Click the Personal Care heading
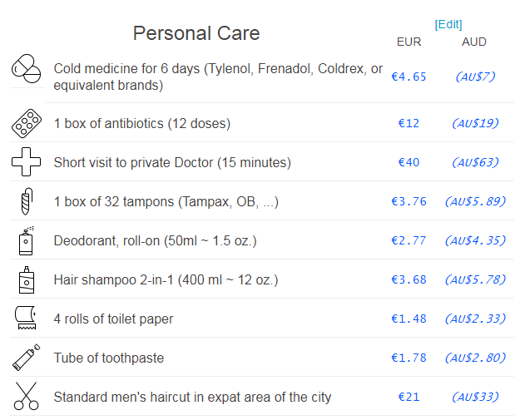Image resolution: width=520 pixels, height=420 pixels. tap(196, 33)
